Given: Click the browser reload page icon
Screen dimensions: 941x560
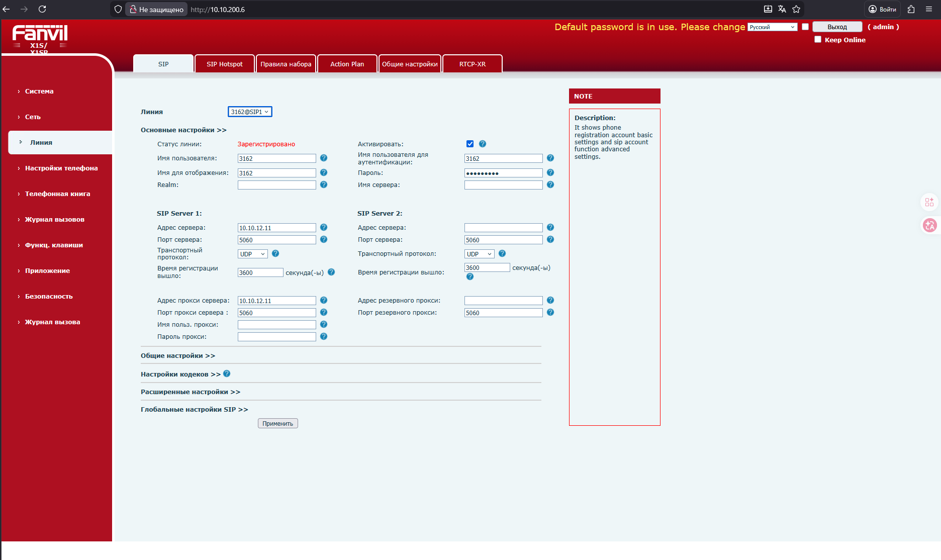Looking at the screenshot, I should pyautogui.click(x=42, y=9).
